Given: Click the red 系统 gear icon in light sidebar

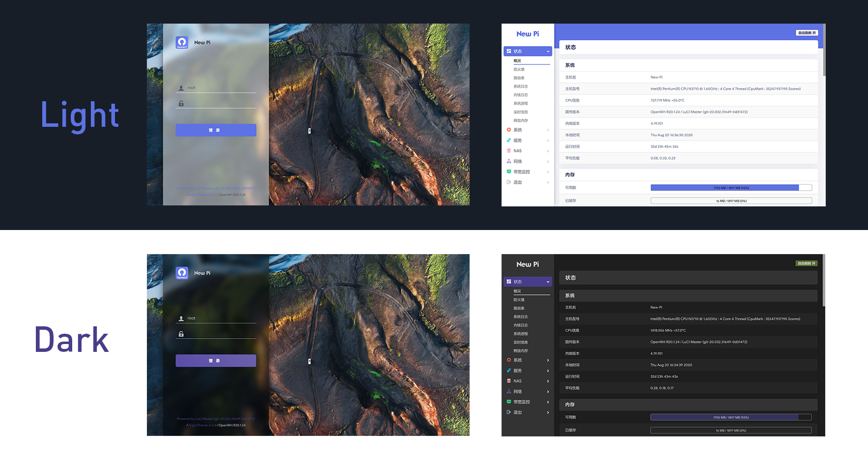Looking at the screenshot, I should [x=509, y=130].
